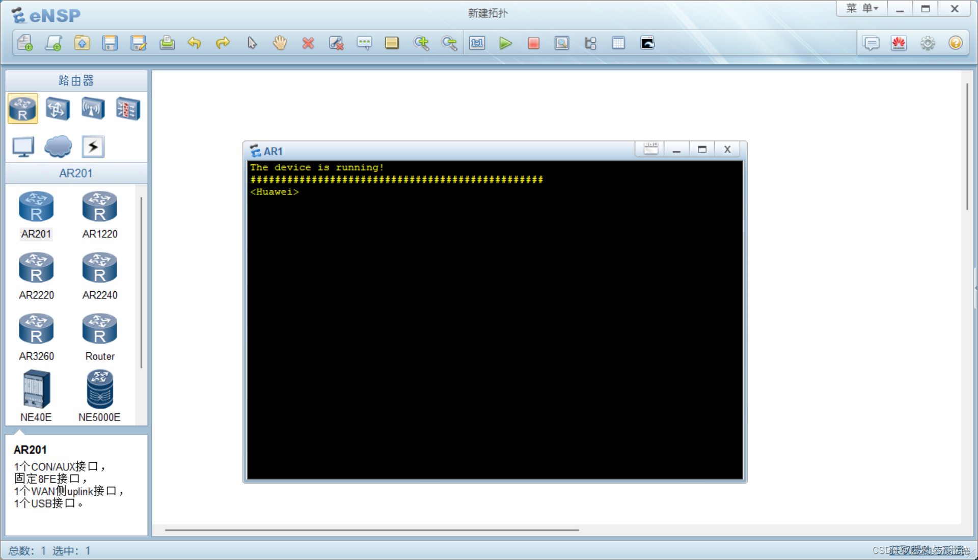Select the Firewall device category icon

coord(127,108)
